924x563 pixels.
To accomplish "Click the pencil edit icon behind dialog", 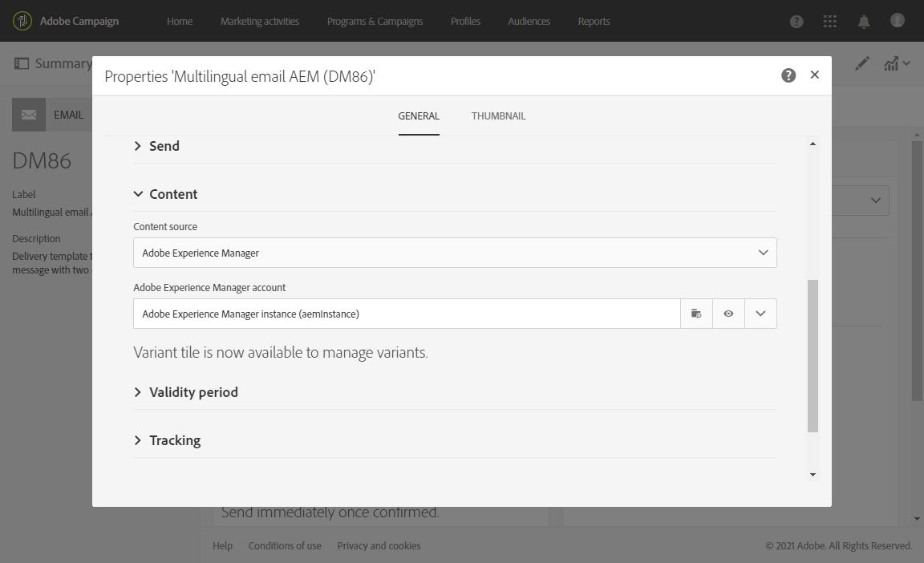I will coord(862,63).
